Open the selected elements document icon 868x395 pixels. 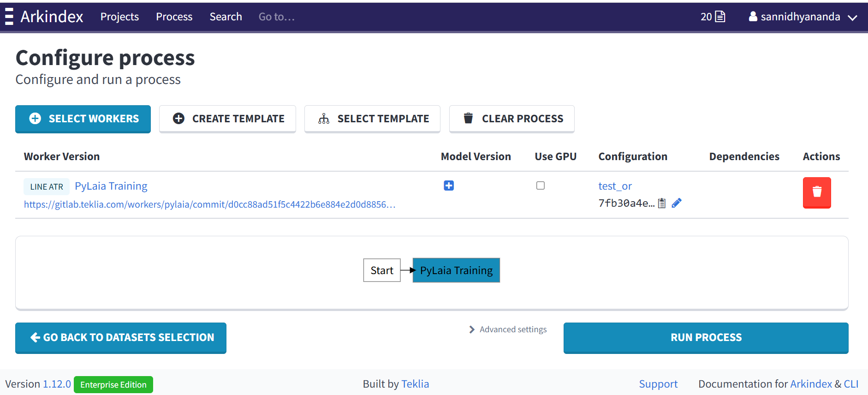pos(719,17)
